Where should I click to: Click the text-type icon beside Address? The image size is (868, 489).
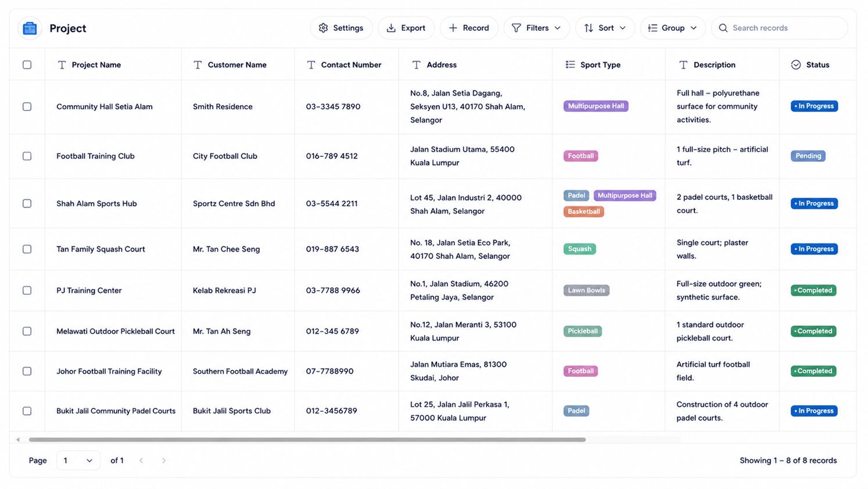tap(416, 65)
